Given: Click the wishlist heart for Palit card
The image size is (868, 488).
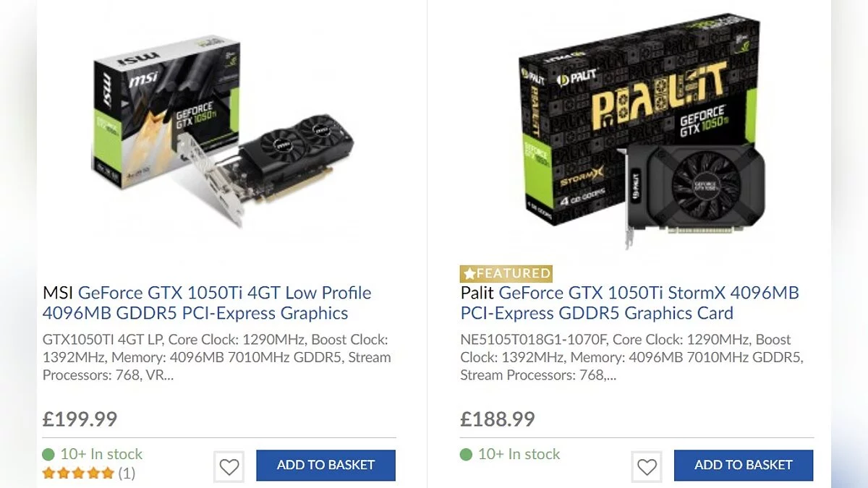Looking at the screenshot, I should (647, 467).
